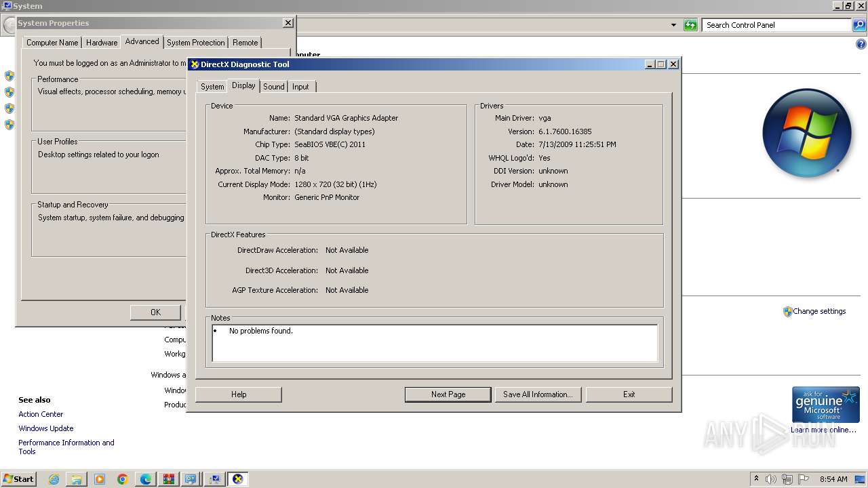Launch Windows Media Player from taskbar

click(100, 479)
